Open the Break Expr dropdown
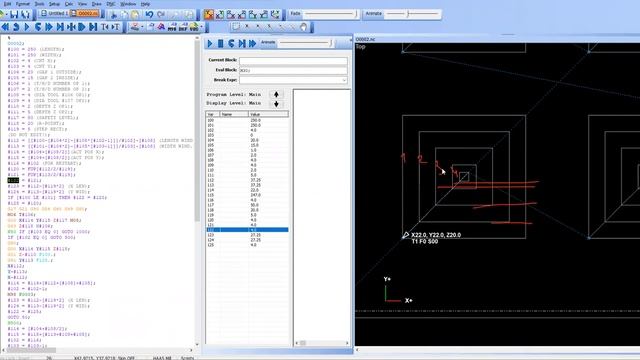Screen dimensions: 640x360 [344, 80]
